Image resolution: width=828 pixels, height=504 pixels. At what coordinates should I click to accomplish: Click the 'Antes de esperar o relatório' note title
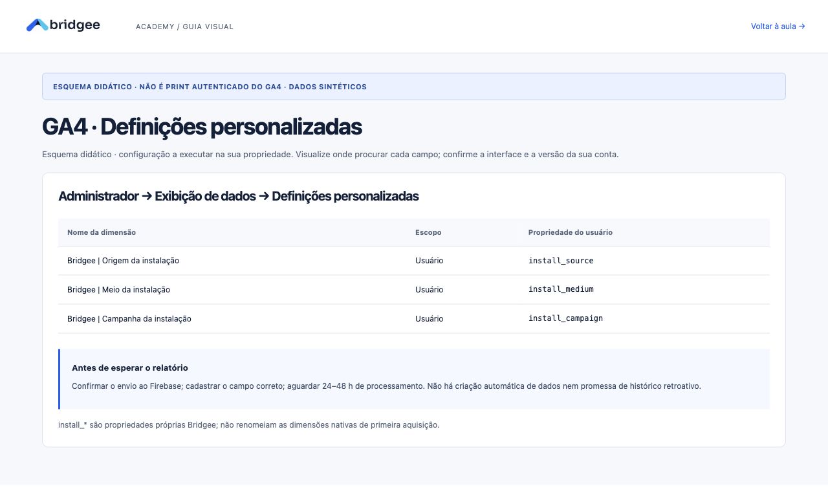[130, 367]
